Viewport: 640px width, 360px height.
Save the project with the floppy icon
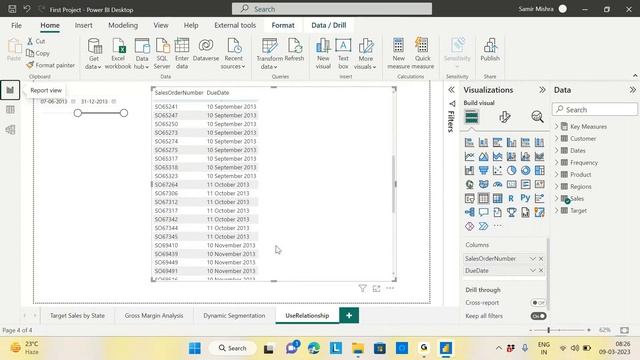tap(12, 9)
